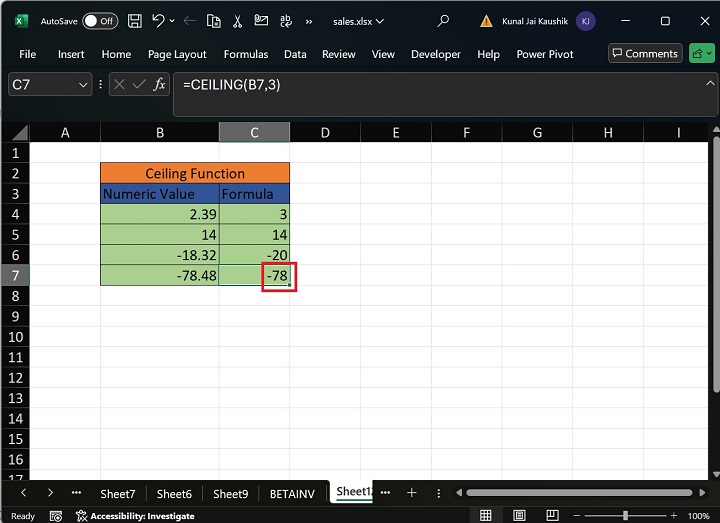The image size is (720, 523).
Task: Open the Formulas tab
Action: pos(246,54)
